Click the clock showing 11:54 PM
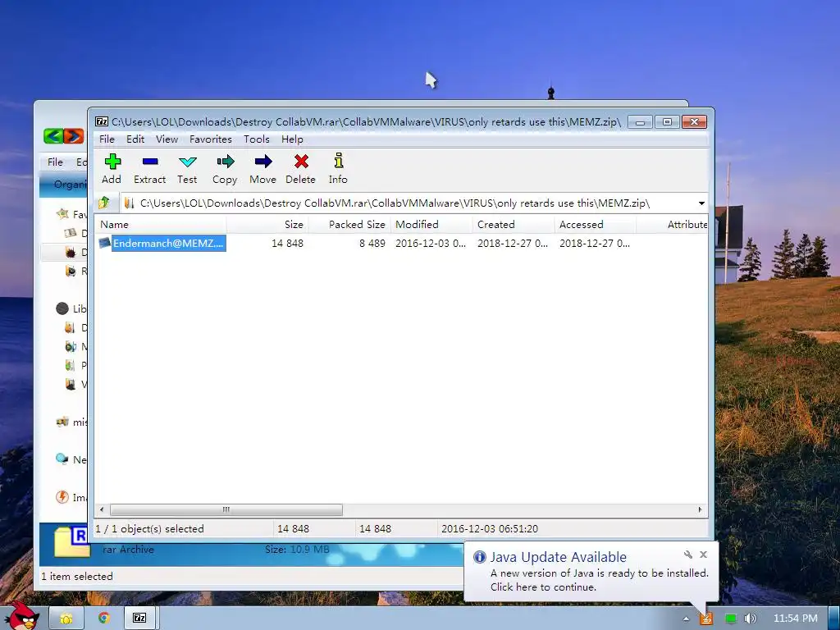The image size is (840, 630). click(x=796, y=619)
